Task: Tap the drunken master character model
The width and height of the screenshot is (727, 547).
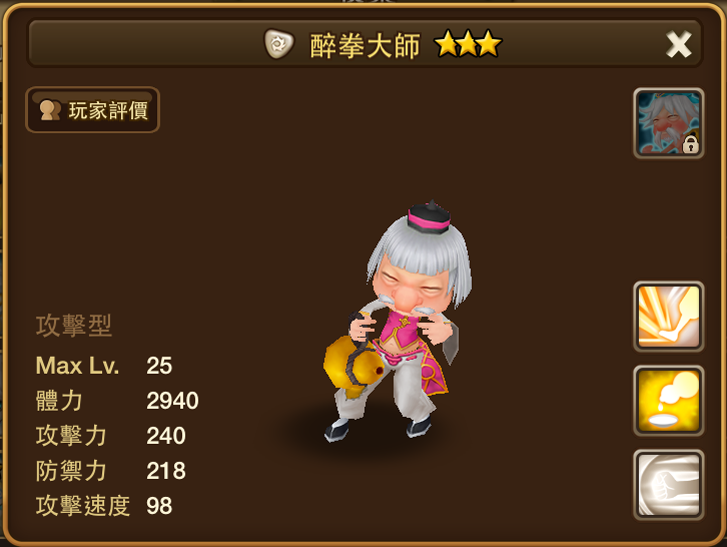Action: pyautogui.click(x=397, y=322)
